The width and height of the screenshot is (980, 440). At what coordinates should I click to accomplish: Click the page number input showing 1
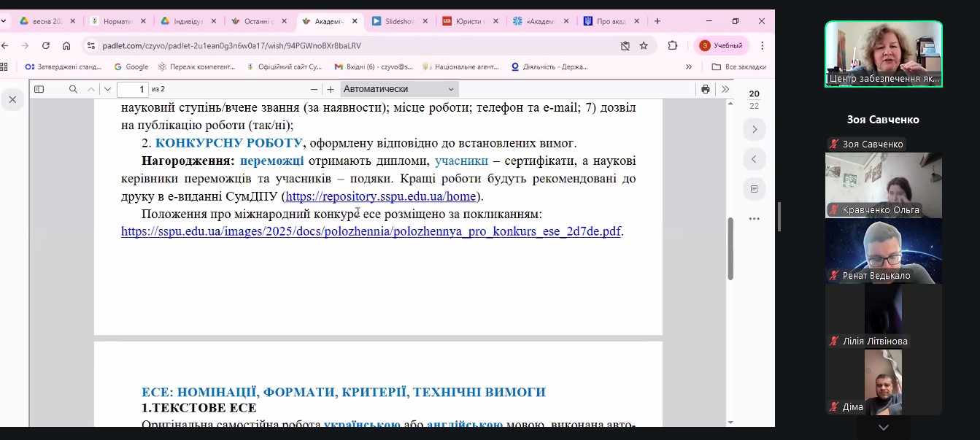point(133,89)
